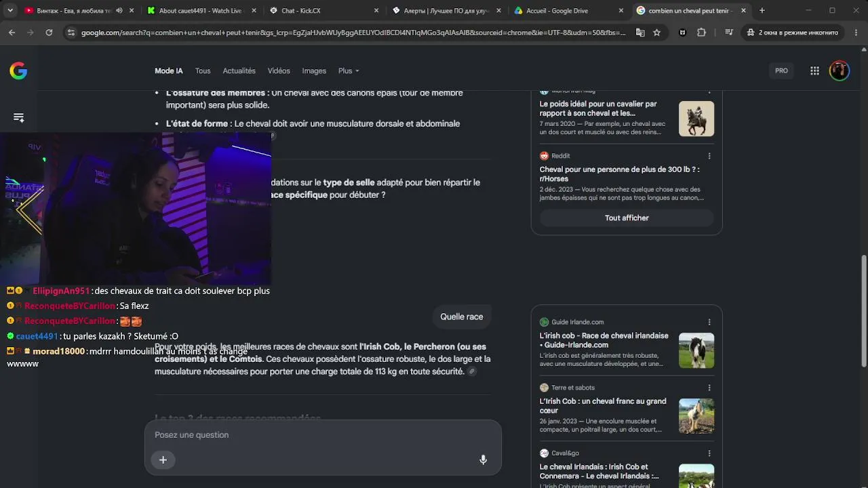Click the morad18000 chat username

click(59, 351)
